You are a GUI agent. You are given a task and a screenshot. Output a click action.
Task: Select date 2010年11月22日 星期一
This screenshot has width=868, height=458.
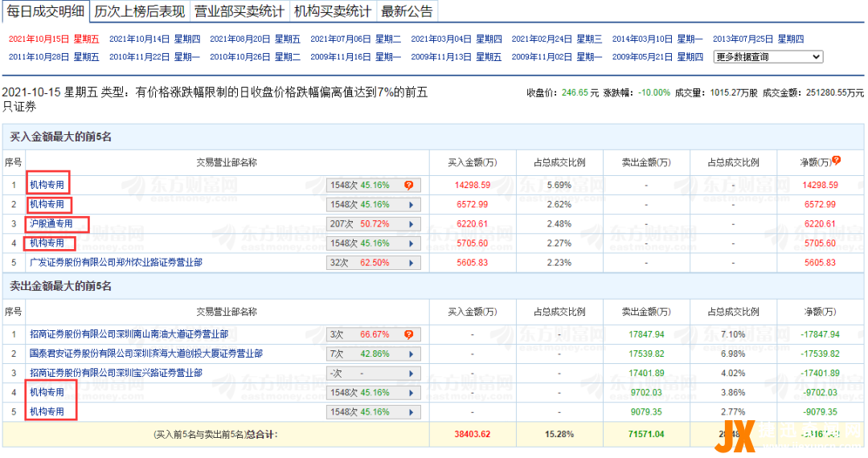(x=154, y=57)
